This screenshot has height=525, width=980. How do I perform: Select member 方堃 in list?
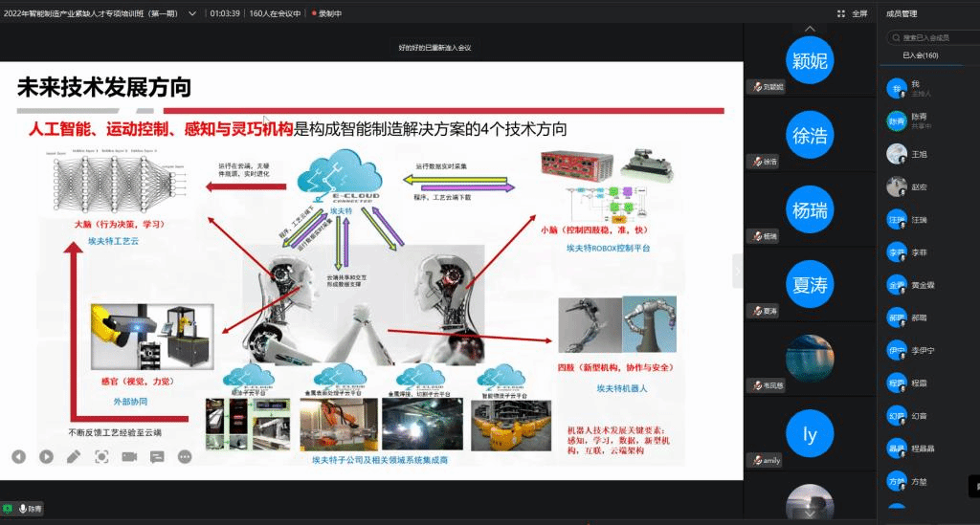[x=930, y=481]
